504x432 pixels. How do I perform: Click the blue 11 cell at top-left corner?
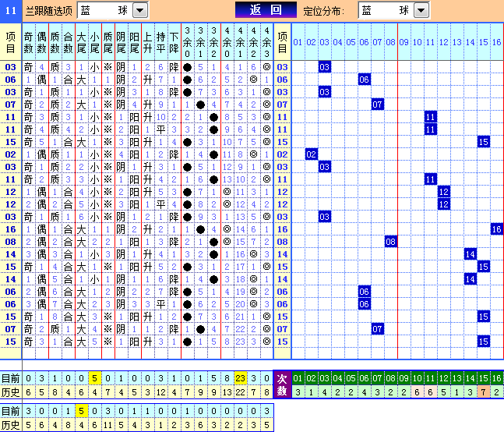(x=11, y=11)
